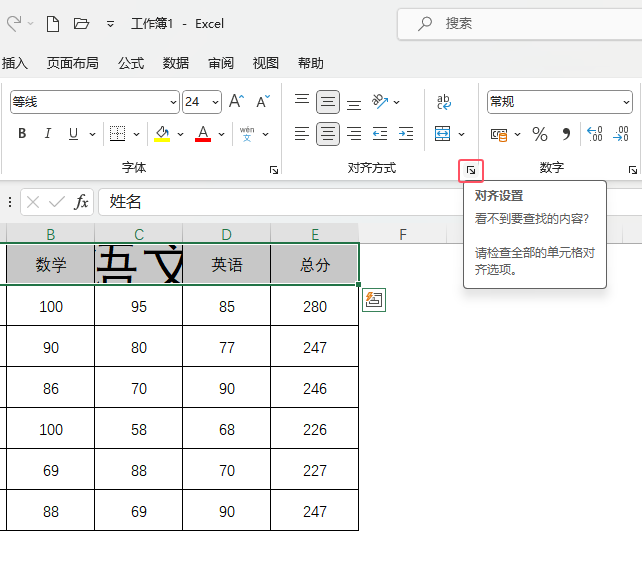Image resolution: width=642 pixels, height=578 pixels.
Task: Select column B header
Action: tap(51, 234)
